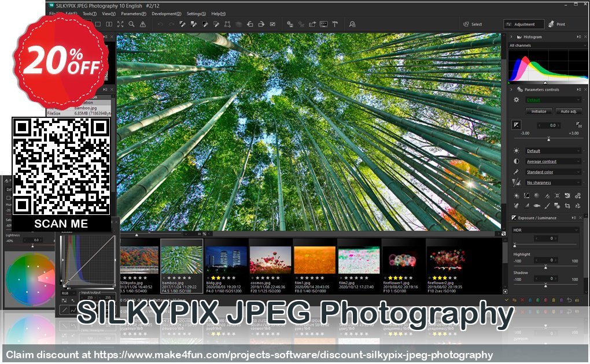Click the white balance sun icon
This screenshot has width=590, height=364.
point(516,151)
